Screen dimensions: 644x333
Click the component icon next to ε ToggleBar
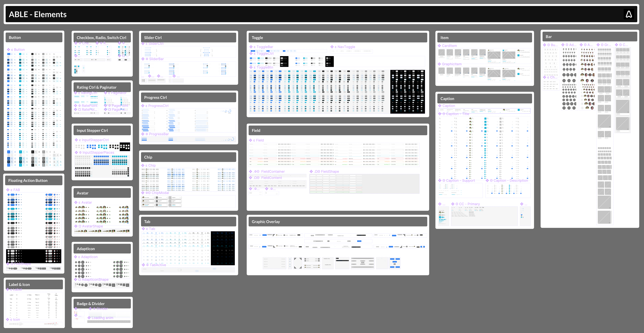tap(251, 47)
